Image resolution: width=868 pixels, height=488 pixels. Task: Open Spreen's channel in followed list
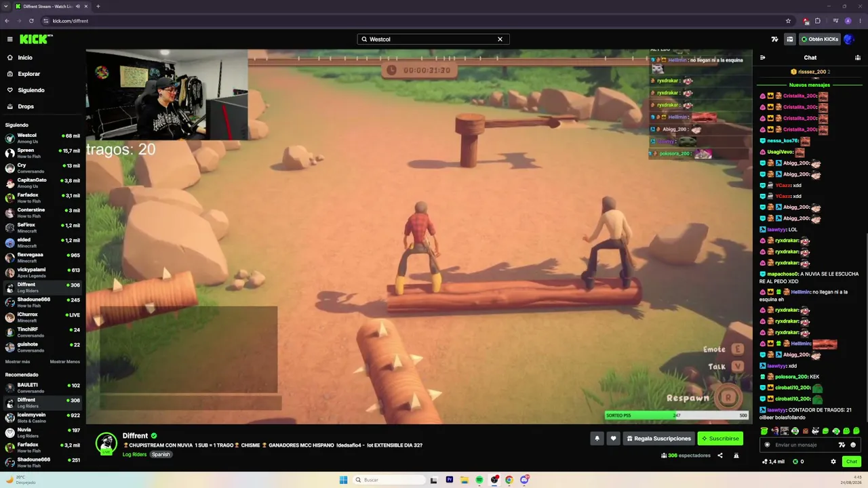pyautogui.click(x=43, y=152)
